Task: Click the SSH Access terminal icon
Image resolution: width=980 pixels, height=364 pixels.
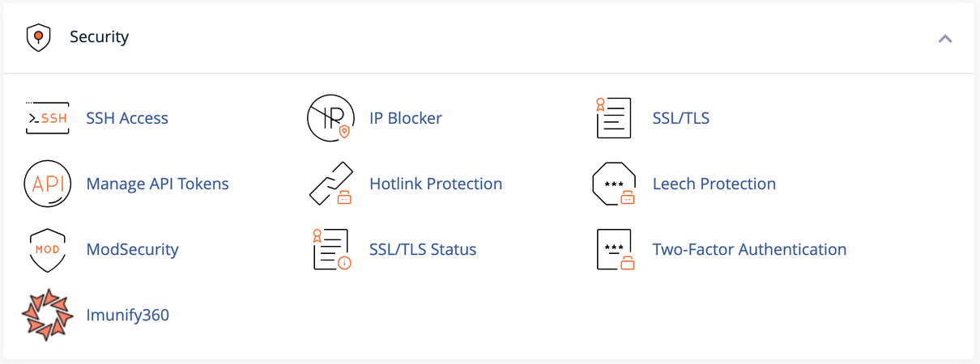Action: tap(48, 118)
